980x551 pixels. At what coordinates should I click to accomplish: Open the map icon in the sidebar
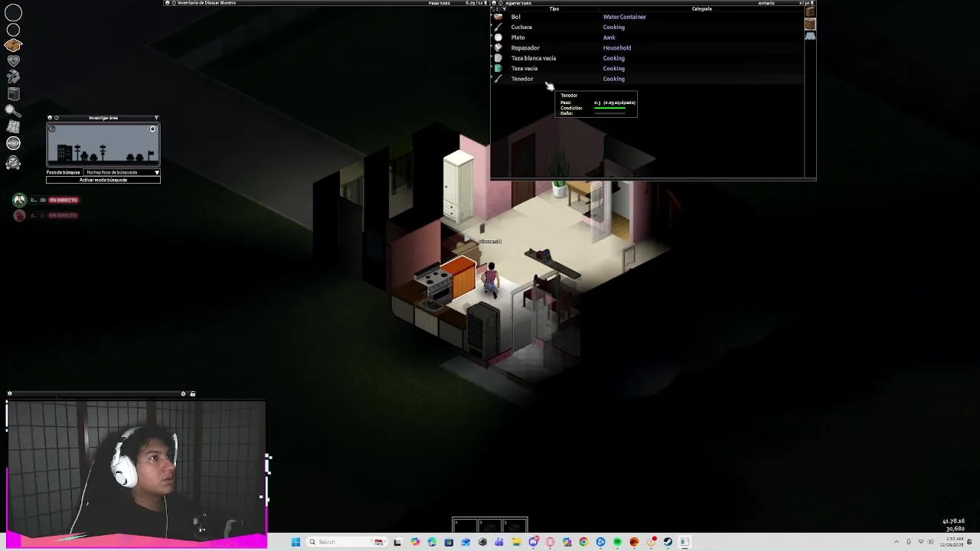point(13,127)
